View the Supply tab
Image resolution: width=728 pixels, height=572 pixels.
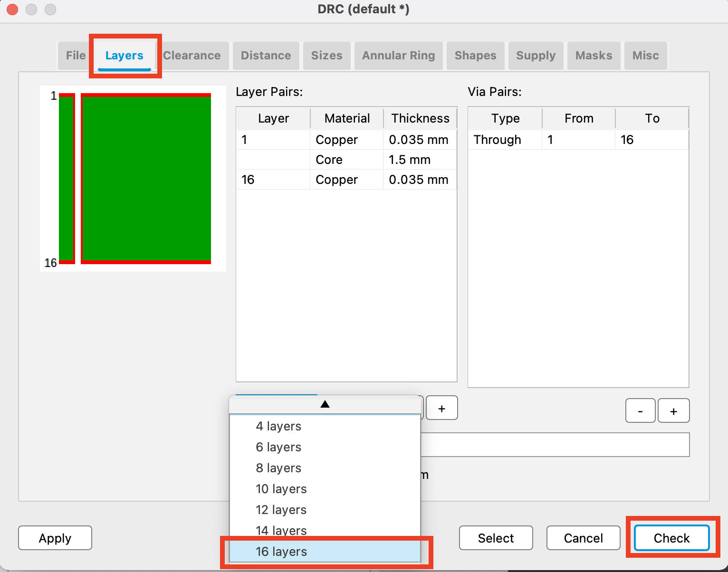pyautogui.click(x=536, y=56)
